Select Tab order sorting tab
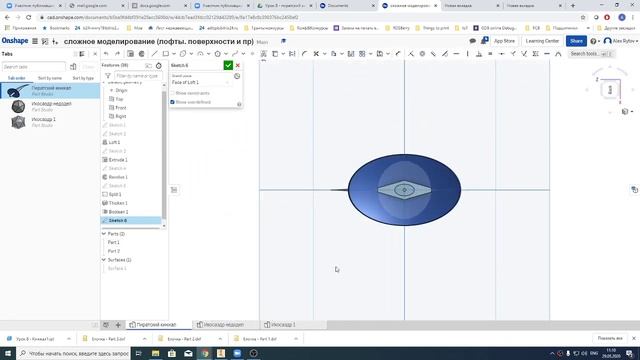640x360 pixels. [17, 78]
